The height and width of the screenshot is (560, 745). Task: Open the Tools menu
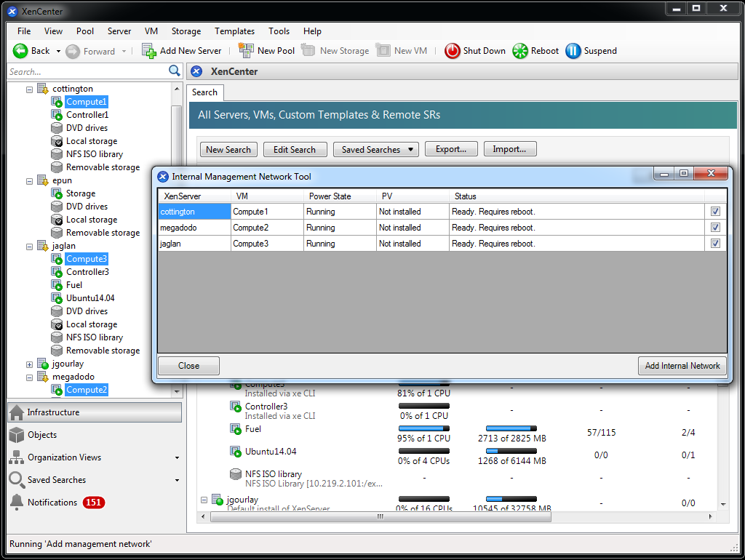click(x=279, y=31)
